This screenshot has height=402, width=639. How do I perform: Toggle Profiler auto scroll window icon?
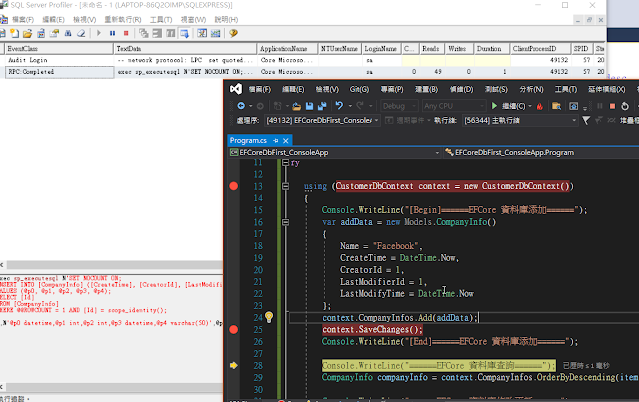(x=185, y=33)
